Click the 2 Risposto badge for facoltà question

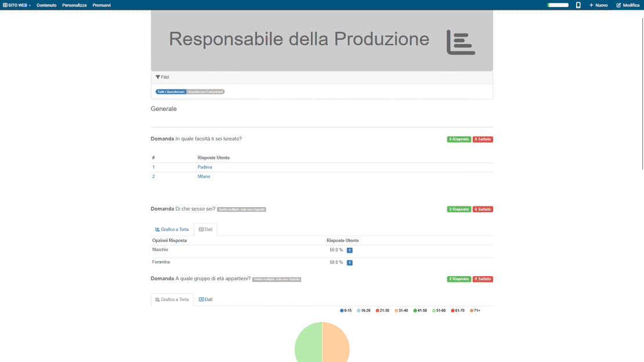459,139
